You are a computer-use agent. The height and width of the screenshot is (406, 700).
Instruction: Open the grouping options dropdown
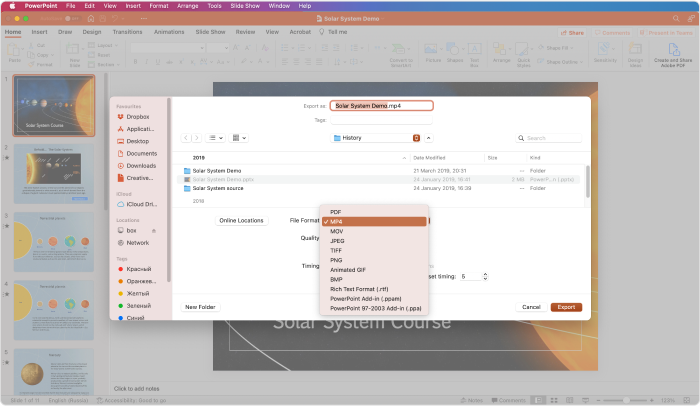pos(239,138)
